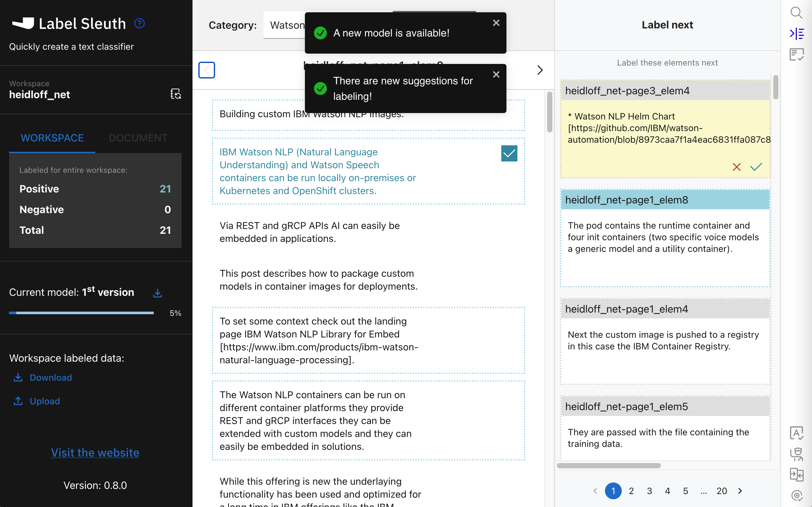The height and width of the screenshot is (507, 812).
Task: Open the evaluation target icon
Action: click(796, 495)
